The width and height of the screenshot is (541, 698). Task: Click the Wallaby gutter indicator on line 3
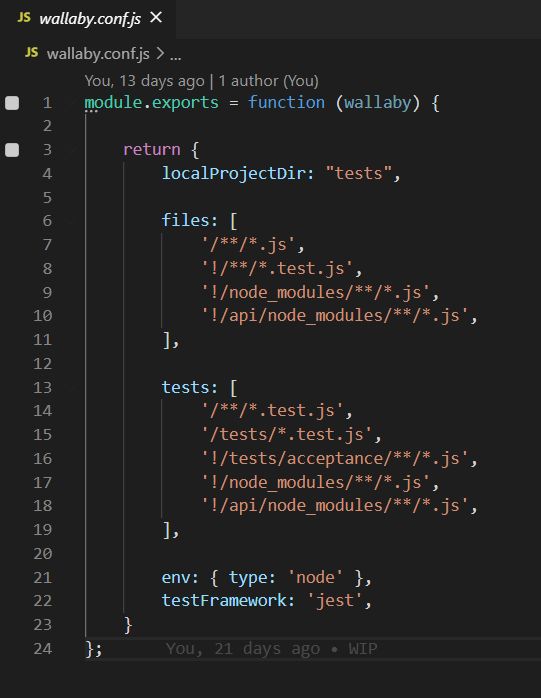(x=12, y=150)
